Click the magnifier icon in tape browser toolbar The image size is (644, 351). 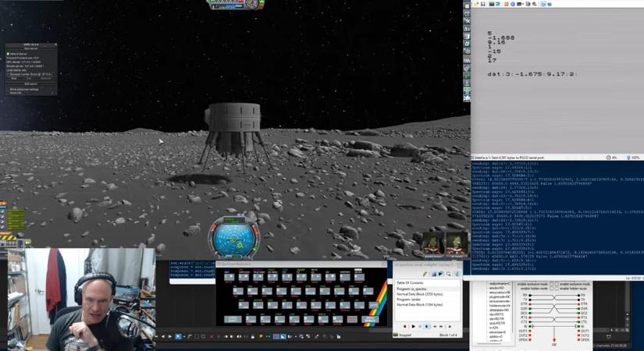pos(450,274)
